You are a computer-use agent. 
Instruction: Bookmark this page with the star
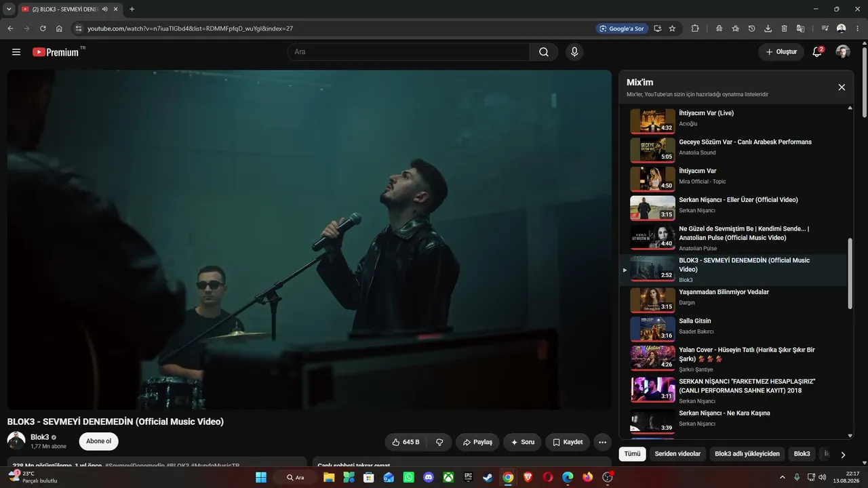tap(672, 28)
